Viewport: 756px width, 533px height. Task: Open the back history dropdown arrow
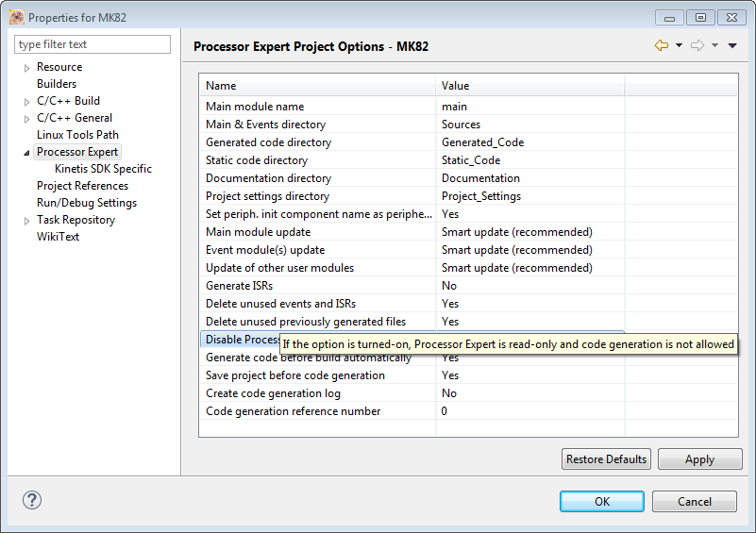click(679, 45)
